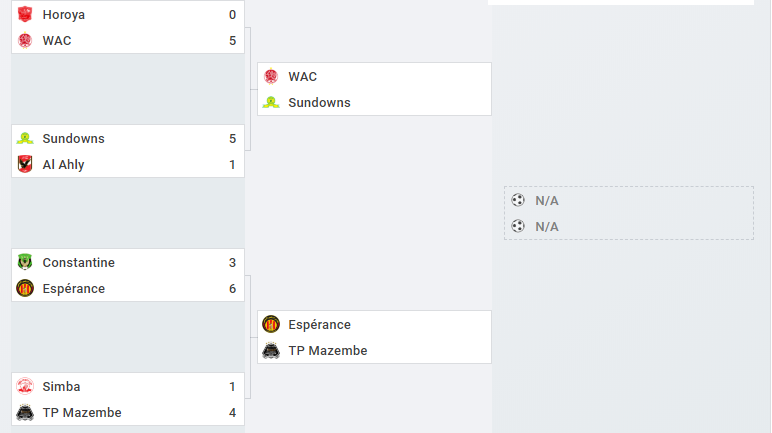Click the WAC crest in the quarter-final match
The width and height of the screenshot is (772, 433).
(x=25, y=40)
